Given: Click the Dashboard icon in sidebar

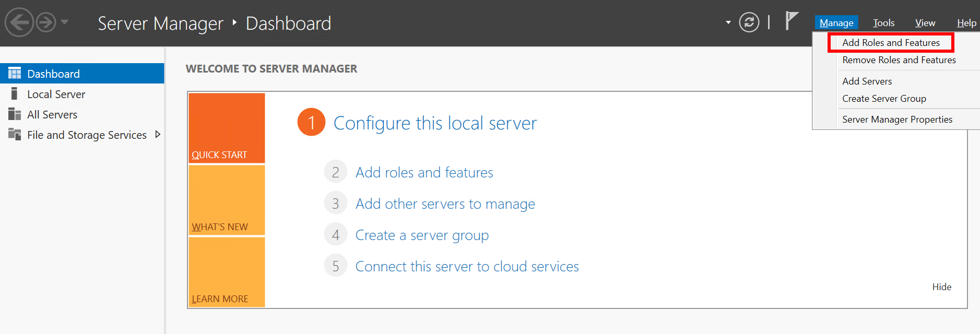Looking at the screenshot, I should tap(15, 74).
